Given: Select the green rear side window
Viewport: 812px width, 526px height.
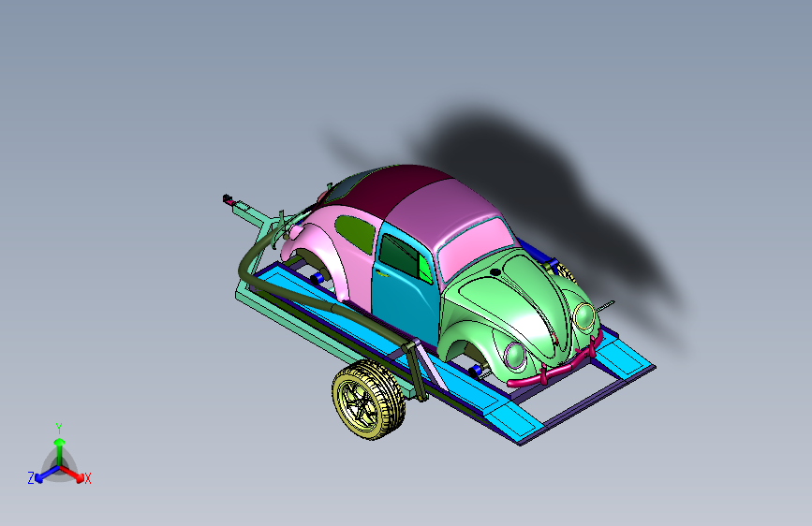Looking at the screenshot, I should (x=356, y=233).
